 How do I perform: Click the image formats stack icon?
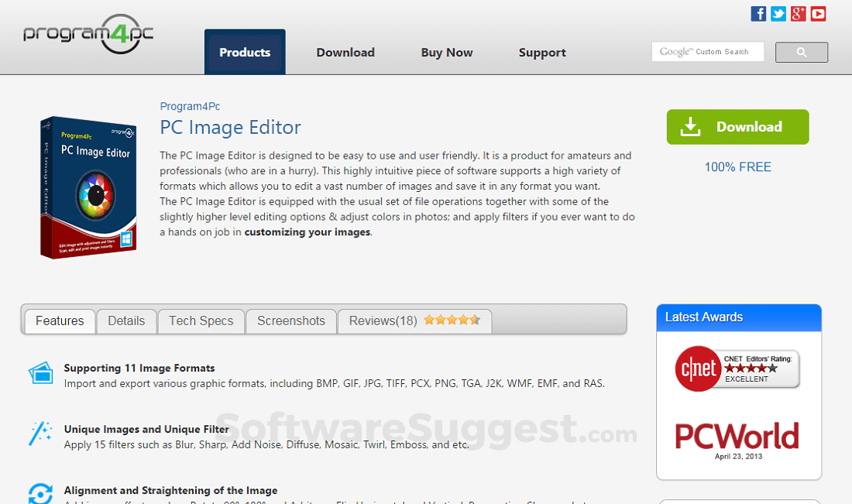coord(40,372)
